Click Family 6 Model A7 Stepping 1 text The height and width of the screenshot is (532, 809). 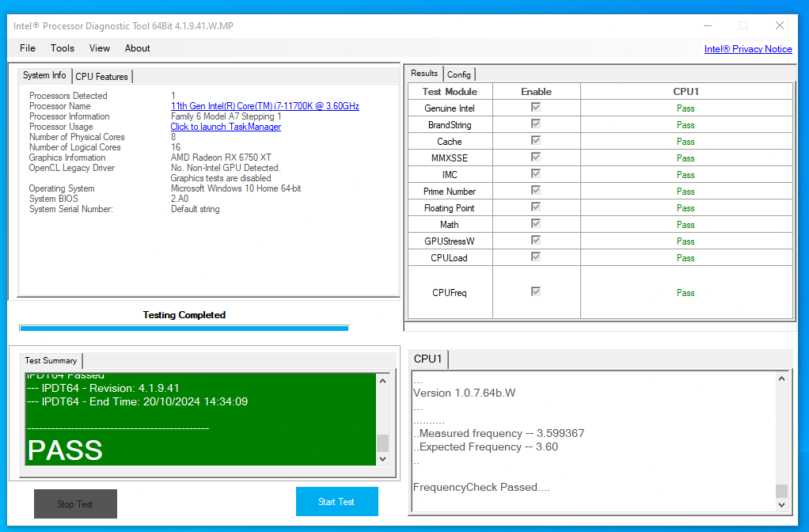coord(226,116)
